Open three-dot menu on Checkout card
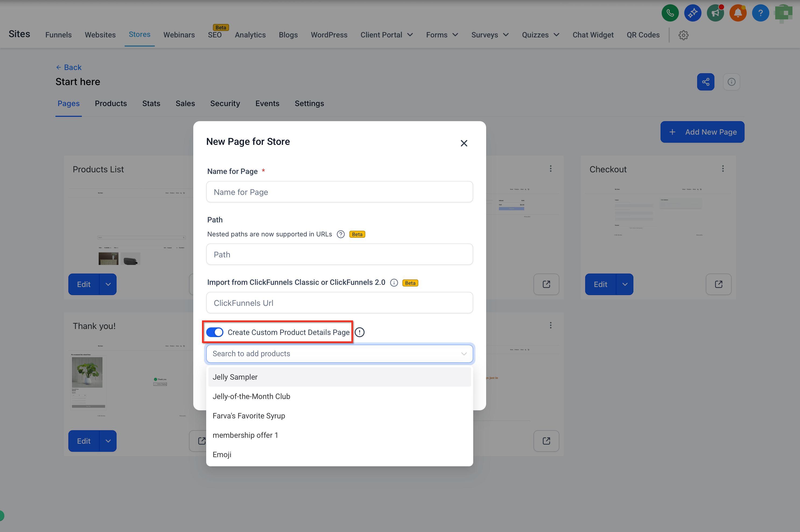The width and height of the screenshot is (800, 532). pyautogui.click(x=723, y=169)
